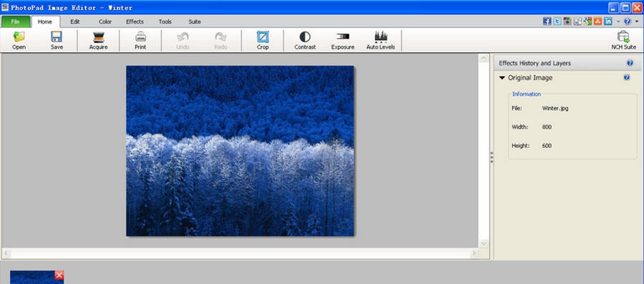Viewport: 644px width, 284px height.
Task: Select the Crop tool
Action: (x=263, y=40)
